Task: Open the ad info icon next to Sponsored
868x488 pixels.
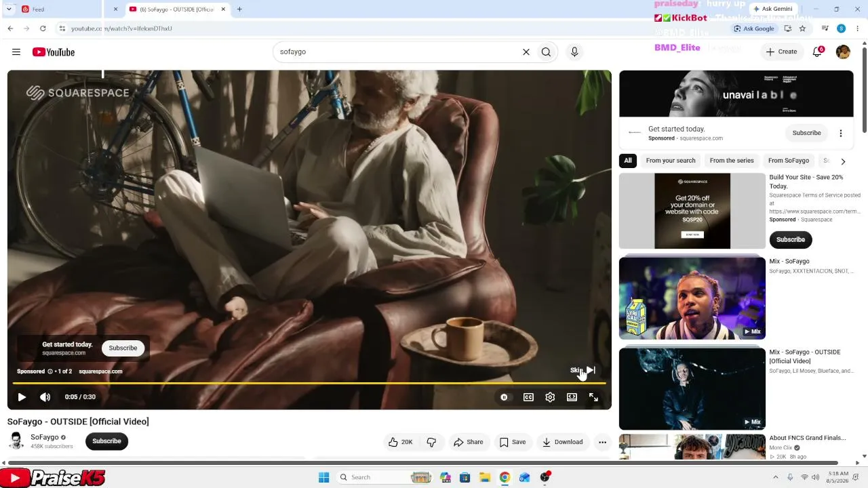Action: point(50,371)
